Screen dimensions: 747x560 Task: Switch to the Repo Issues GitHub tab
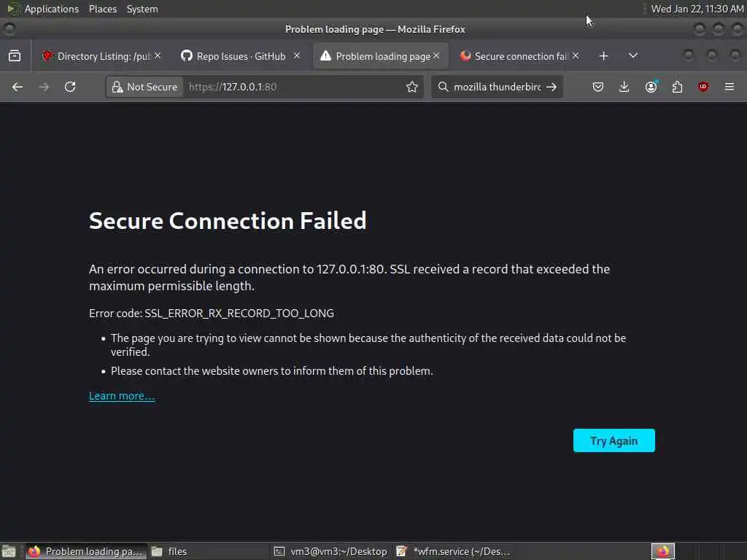[x=233, y=56]
